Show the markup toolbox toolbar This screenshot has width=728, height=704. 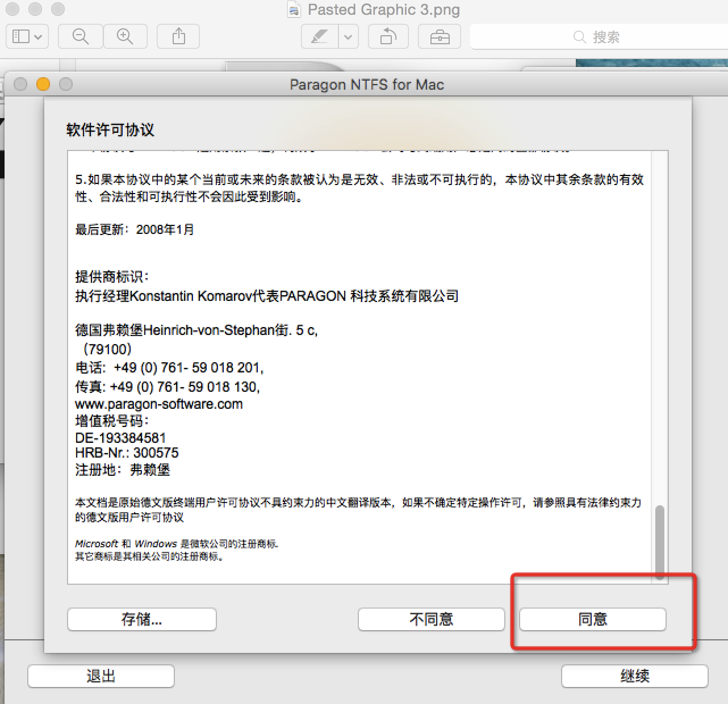pyautogui.click(x=440, y=37)
